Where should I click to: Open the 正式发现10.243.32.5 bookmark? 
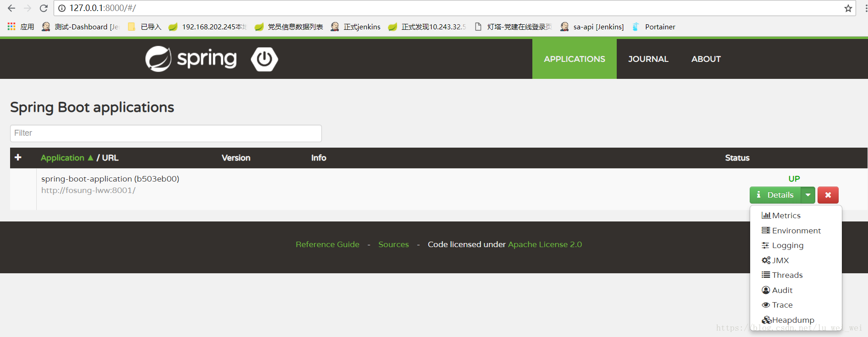(x=427, y=27)
